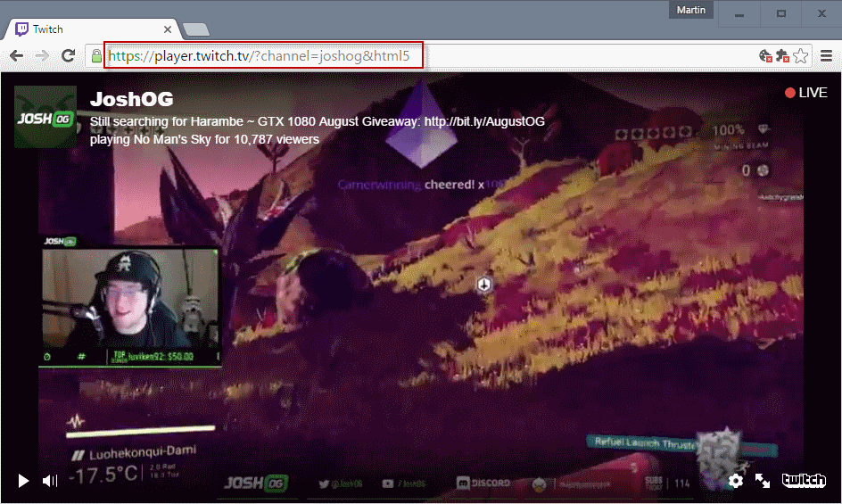Play the stream with the play button
The width and height of the screenshot is (842, 504).
point(23,480)
